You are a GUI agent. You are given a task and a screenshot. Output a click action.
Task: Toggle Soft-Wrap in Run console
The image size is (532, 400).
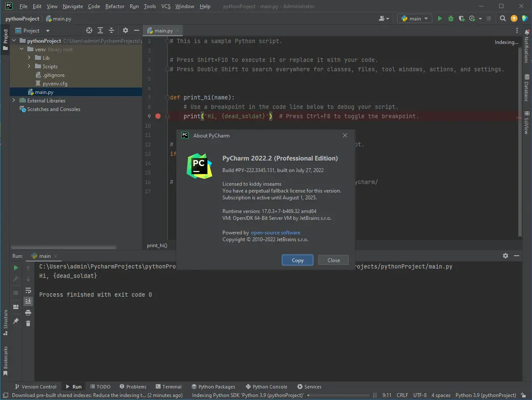(28, 290)
